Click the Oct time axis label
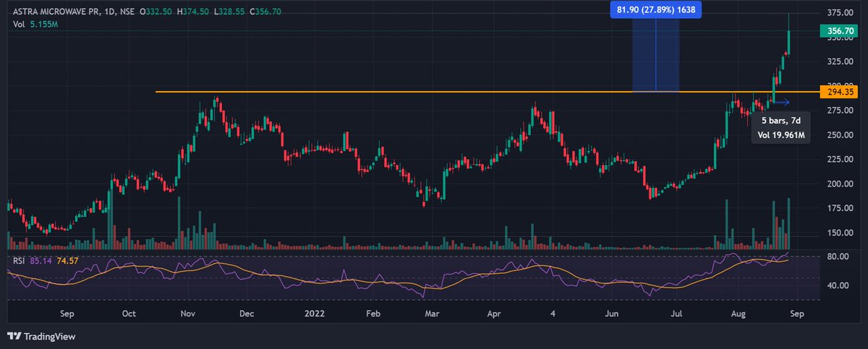Image resolution: width=868 pixels, height=349 pixels. (x=129, y=314)
